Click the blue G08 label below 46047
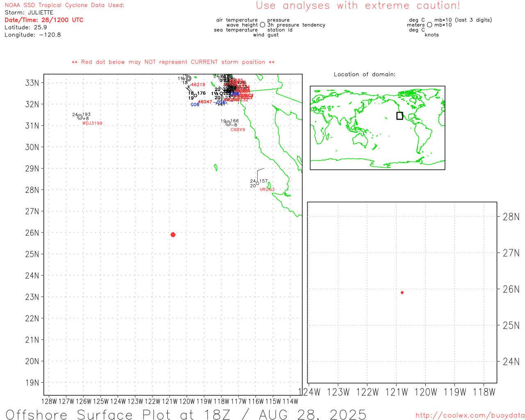The image size is (525, 420). [195, 105]
